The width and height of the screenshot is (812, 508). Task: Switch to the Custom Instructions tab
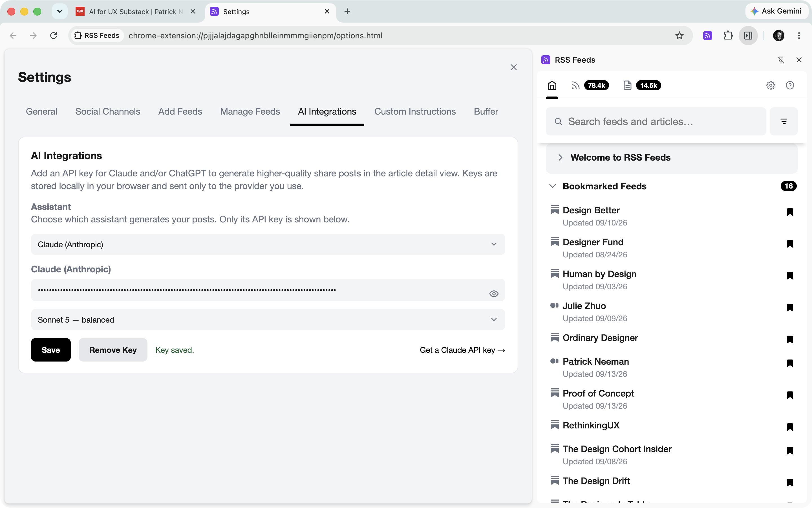415,111
